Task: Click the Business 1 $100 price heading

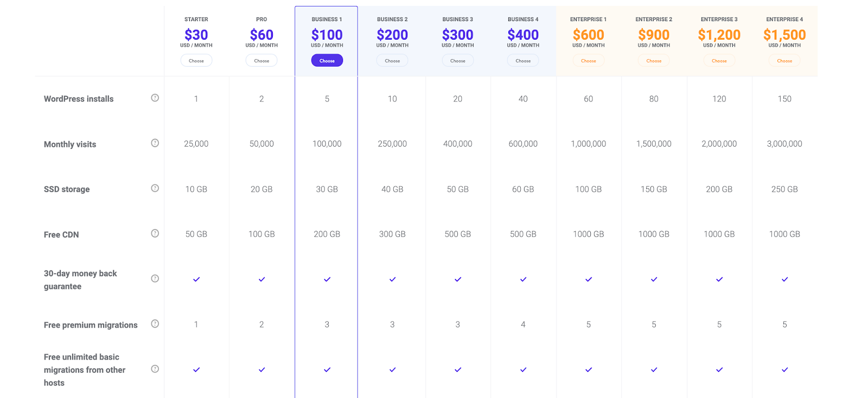Action: (x=327, y=35)
